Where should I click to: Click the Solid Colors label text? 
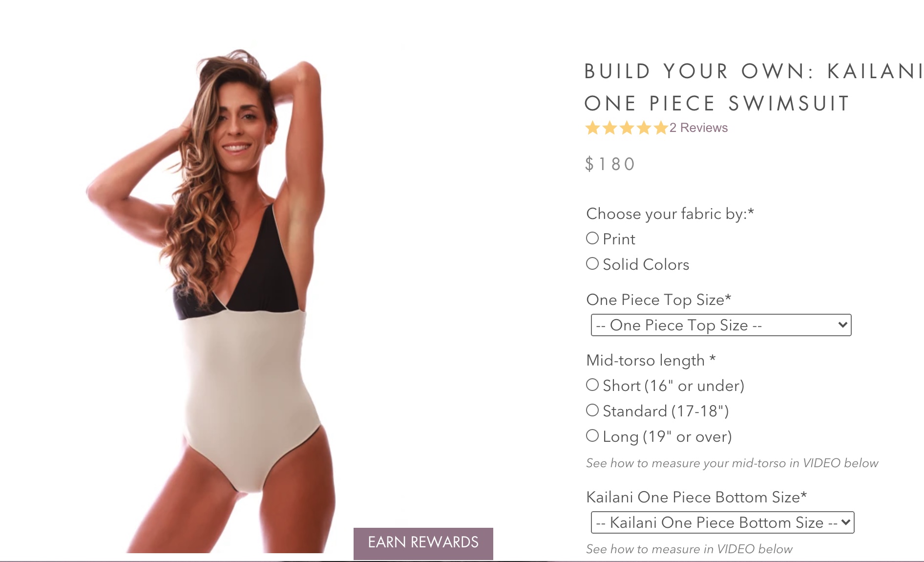[646, 264]
